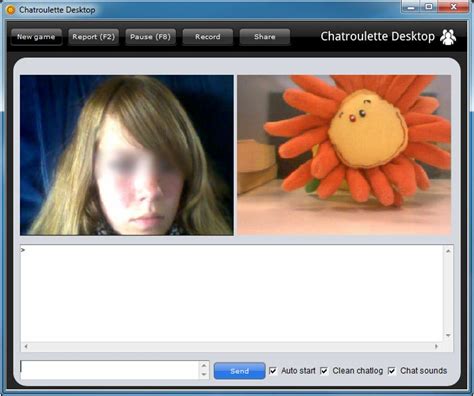
Task: Focus the message input field
Action: click(110, 370)
